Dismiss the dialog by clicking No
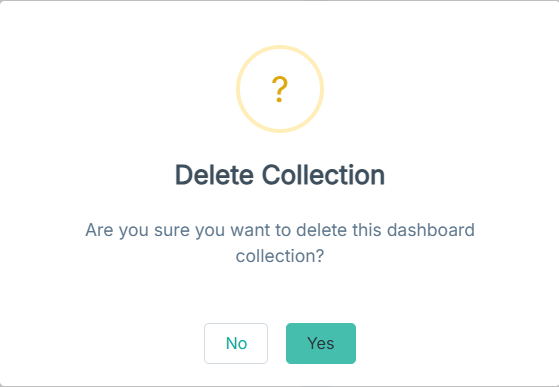This screenshot has width=559, height=387. click(x=236, y=344)
